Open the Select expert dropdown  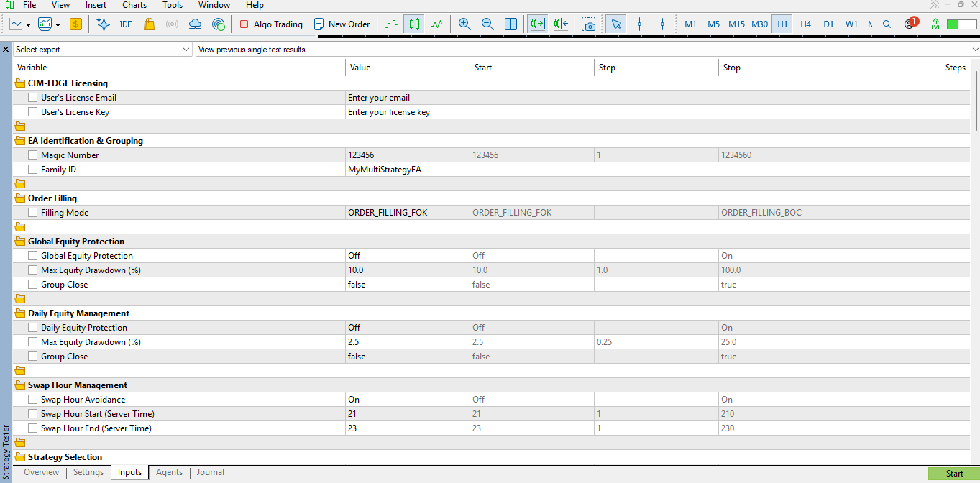click(103, 50)
